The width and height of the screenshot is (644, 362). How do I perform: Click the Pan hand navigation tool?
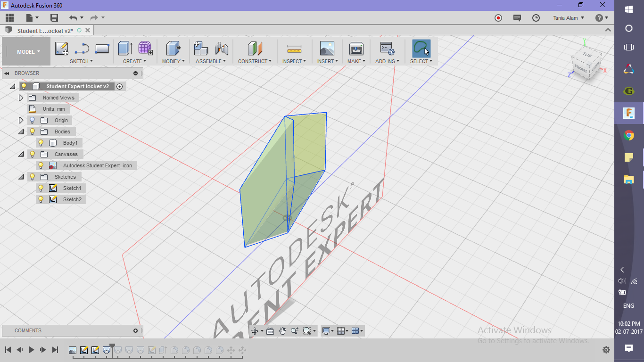282,331
